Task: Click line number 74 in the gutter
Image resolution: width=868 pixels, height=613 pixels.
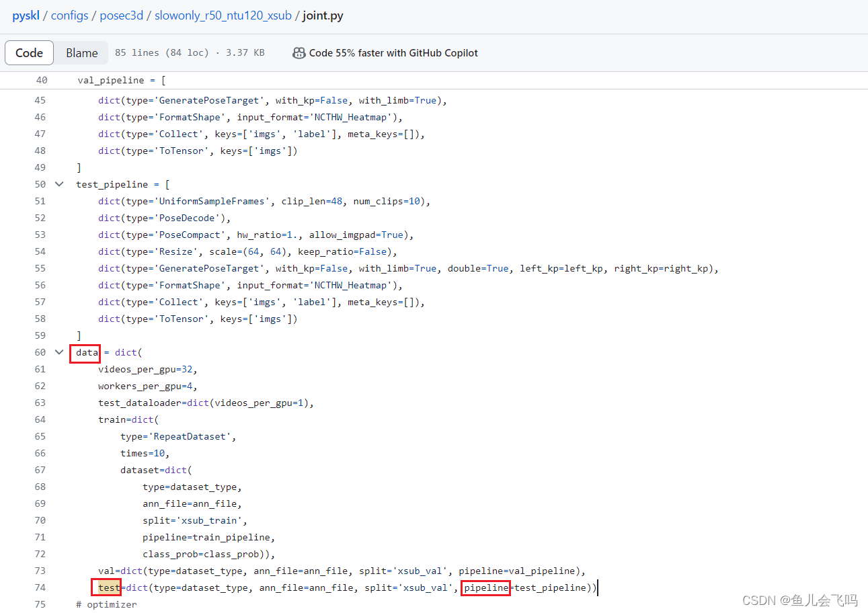Action: (40, 587)
